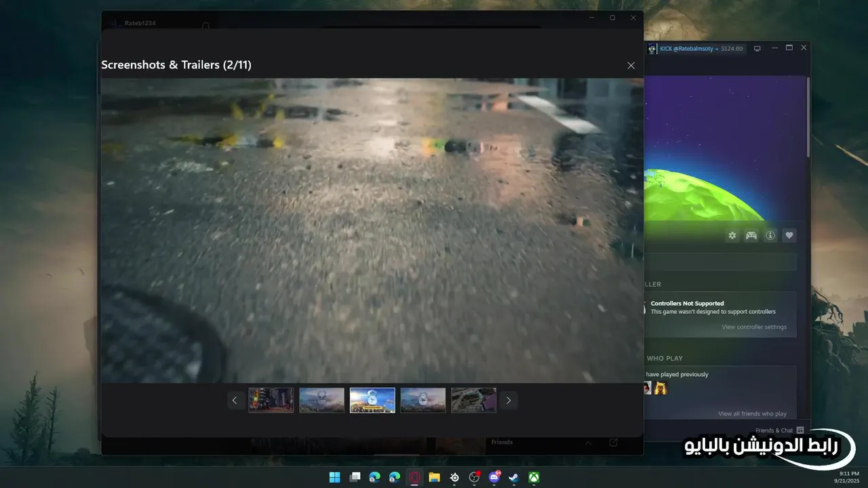868x488 pixels.
Task: Favorite the game with heart icon
Action: [x=789, y=235]
